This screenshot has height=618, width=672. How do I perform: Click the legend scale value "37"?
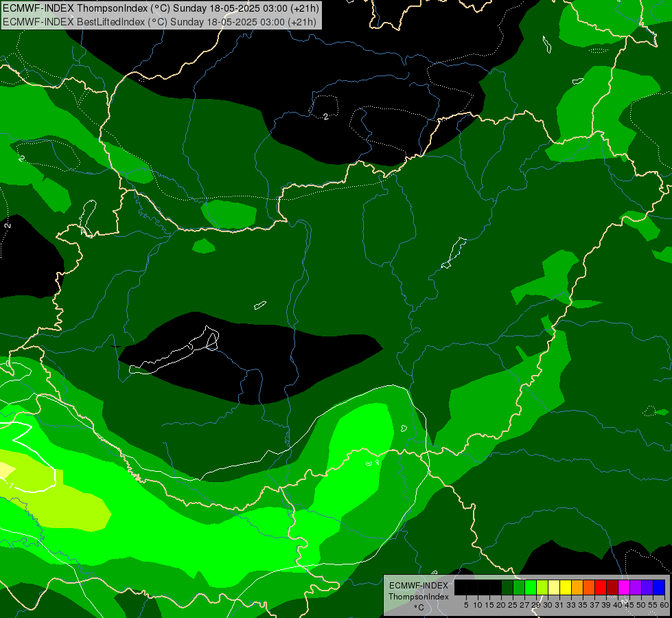[x=594, y=605]
